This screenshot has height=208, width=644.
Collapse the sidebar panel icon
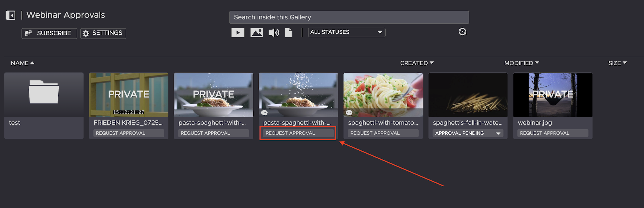click(x=11, y=15)
